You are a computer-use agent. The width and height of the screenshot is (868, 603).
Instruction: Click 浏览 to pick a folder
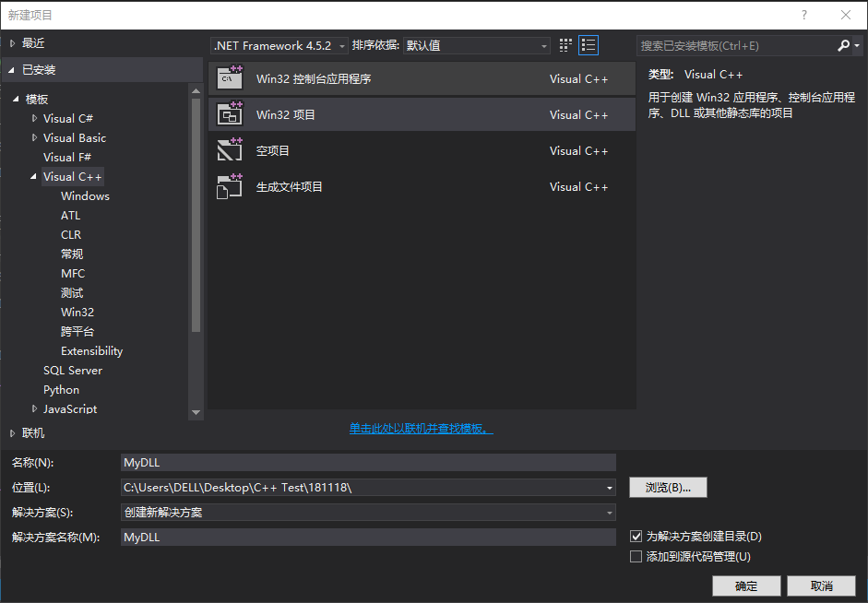pyautogui.click(x=668, y=487)
